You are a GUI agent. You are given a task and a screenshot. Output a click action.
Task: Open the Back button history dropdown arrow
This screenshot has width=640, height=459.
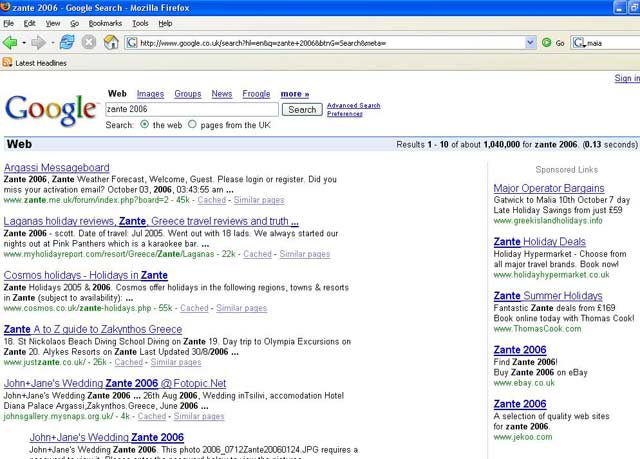pyautogui.click(x=24, y=42)
